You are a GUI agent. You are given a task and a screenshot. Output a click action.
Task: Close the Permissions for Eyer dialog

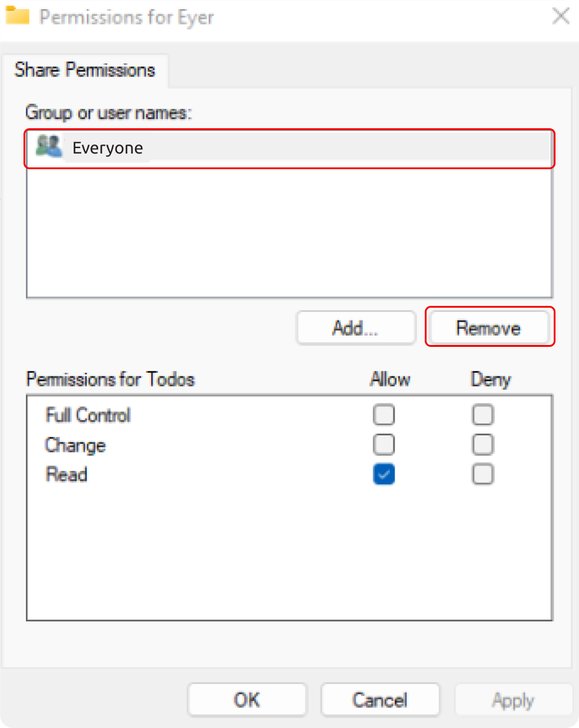560,16
